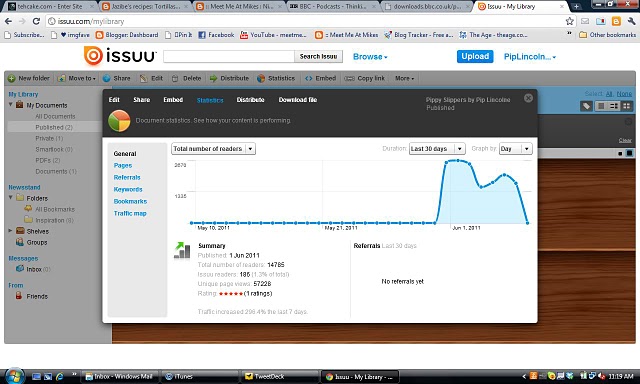Bookmark page with star icon

point(570,21)
